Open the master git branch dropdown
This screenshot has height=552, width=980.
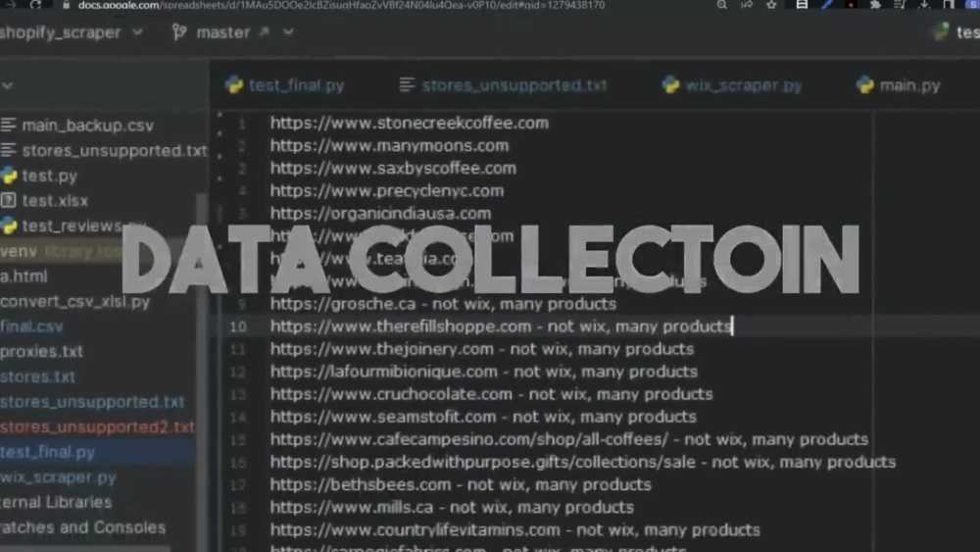tap(232, 32)
